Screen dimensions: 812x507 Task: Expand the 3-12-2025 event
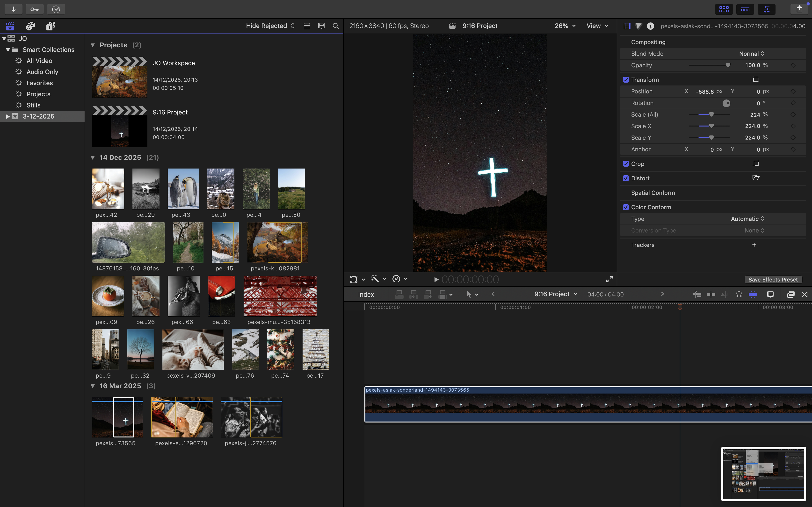pyautogui.click(x=7, y=116)
